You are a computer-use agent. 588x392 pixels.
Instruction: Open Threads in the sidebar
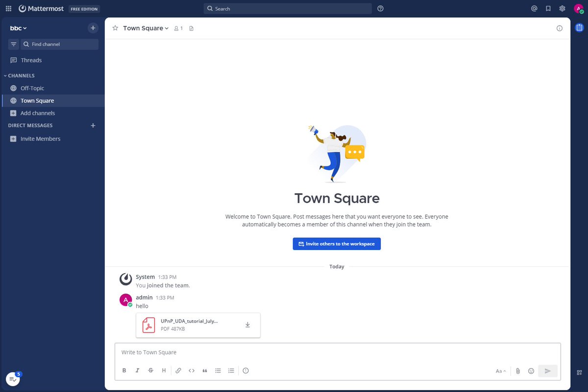point(52,60)
